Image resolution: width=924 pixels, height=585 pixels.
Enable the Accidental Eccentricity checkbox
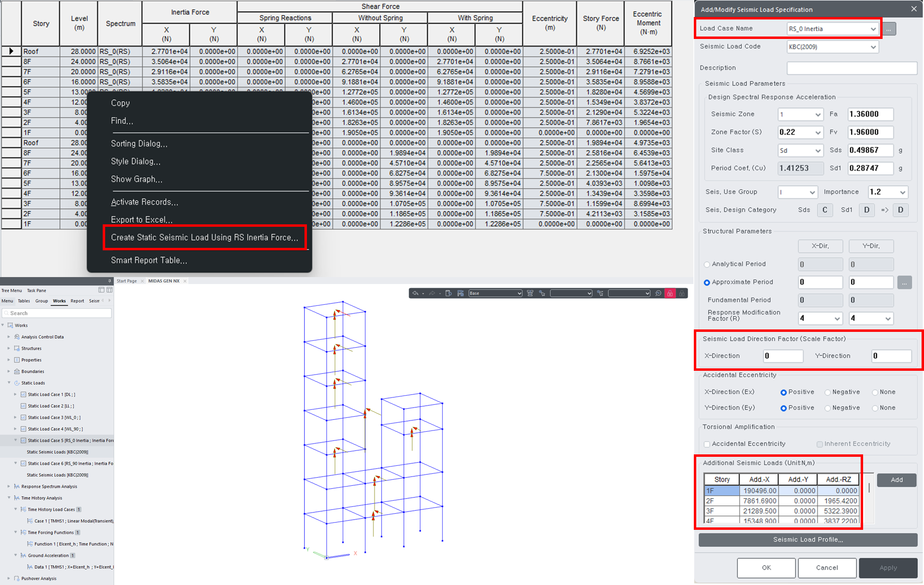[x=707, y=444]
